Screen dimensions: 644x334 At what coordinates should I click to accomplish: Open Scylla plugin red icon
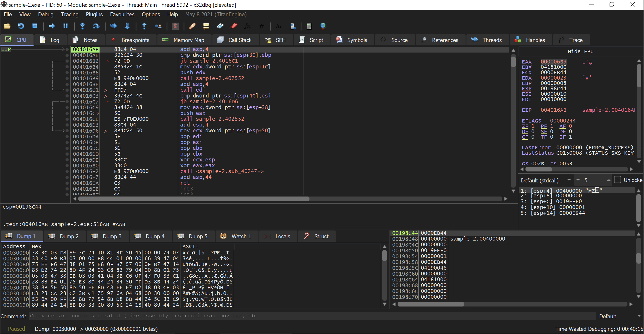175,26
